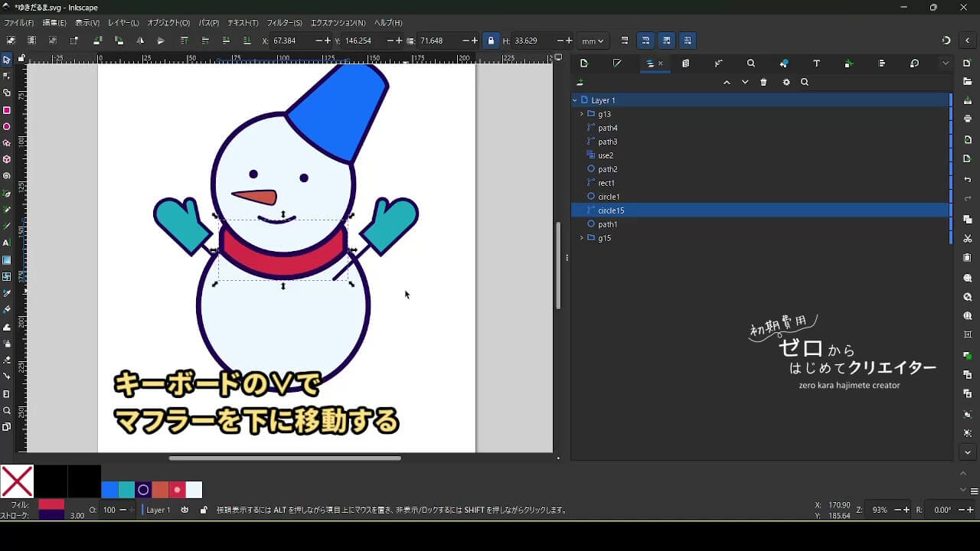Expand the g13 group
The image size is (980, 551).
tap(582, 114)
